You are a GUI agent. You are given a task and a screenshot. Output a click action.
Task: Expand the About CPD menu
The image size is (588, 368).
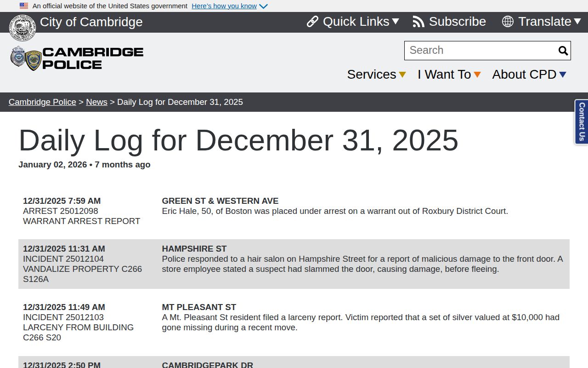click(529, 75)
